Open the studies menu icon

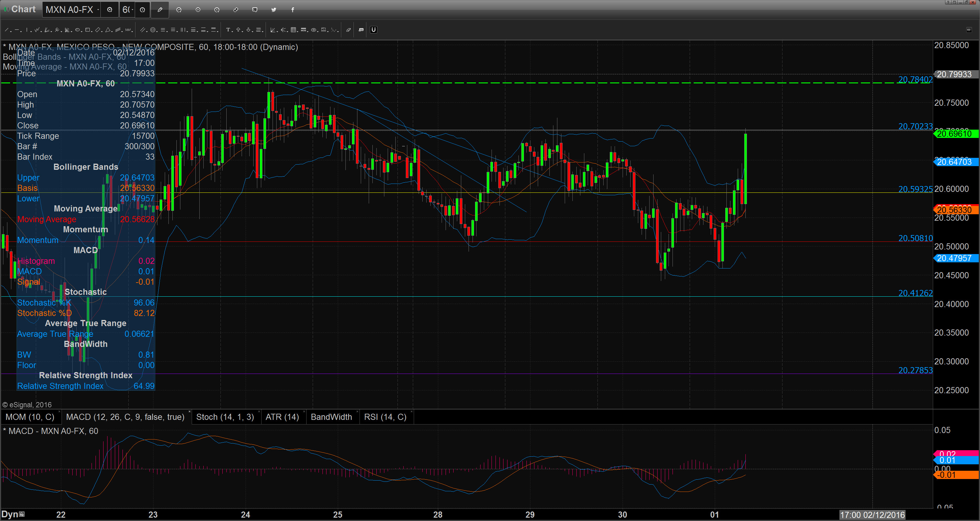click(x=179, y=10)
